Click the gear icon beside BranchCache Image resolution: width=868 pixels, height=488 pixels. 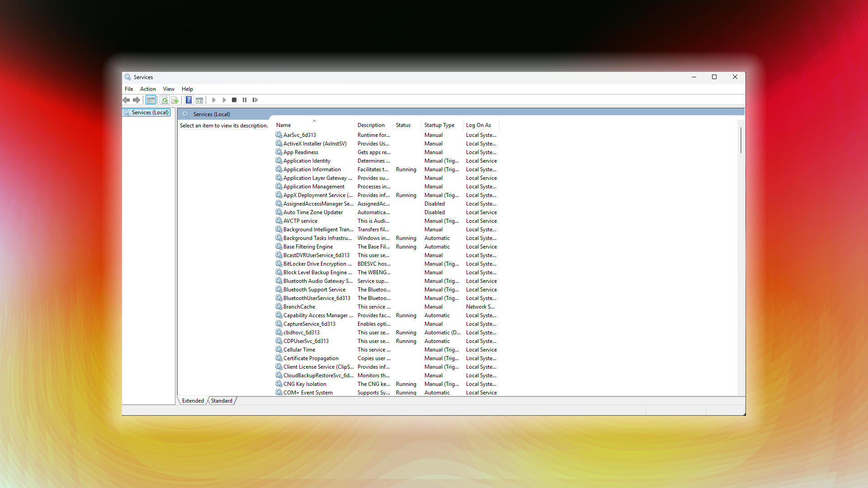pos(279,306)
